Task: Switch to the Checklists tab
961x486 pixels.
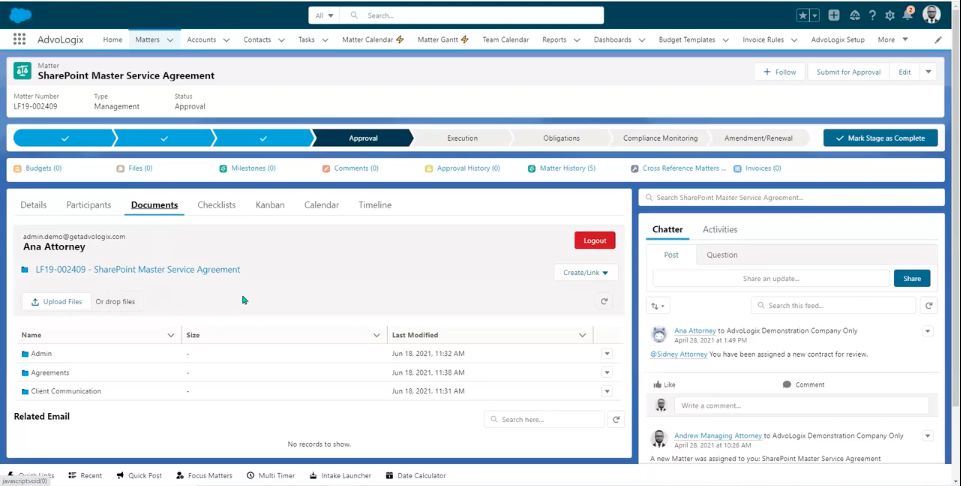Action: pyautogui.click(x=216, y=205)
